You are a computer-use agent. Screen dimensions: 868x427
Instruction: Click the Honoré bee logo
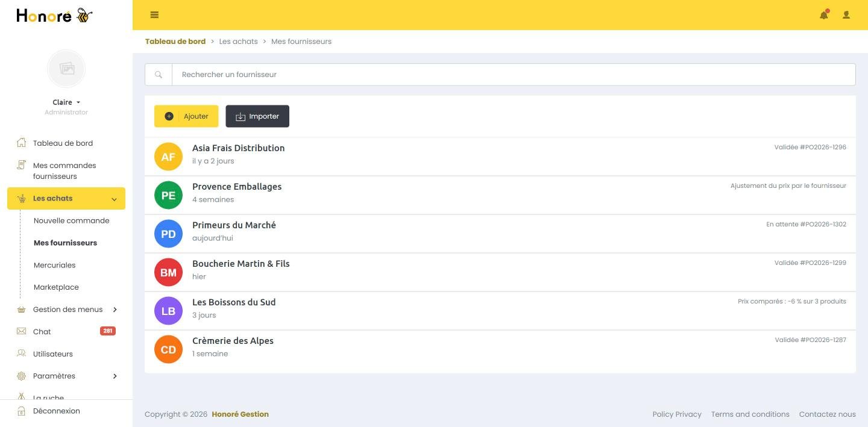[x=54, y=15]
